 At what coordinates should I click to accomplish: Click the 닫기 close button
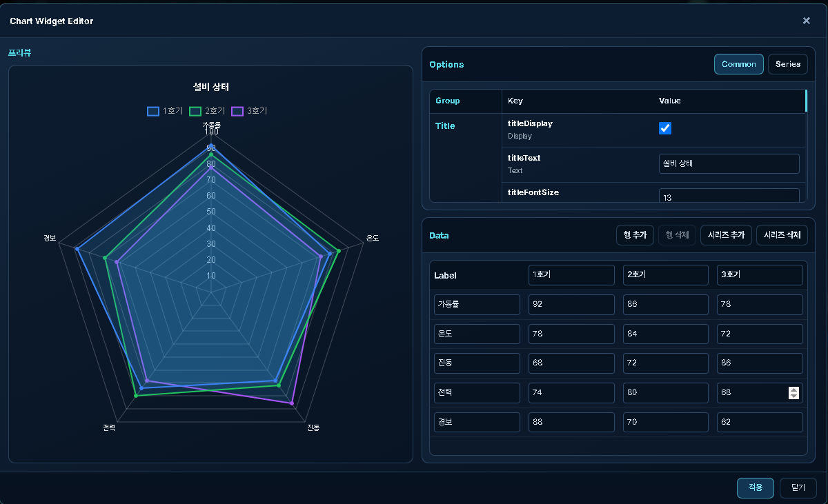click(798, 487)
